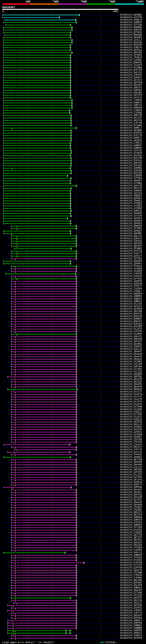Choose the UniRef100_A3BL40 entry
This screenshot has height=644, width=146.
coord(131,47)
